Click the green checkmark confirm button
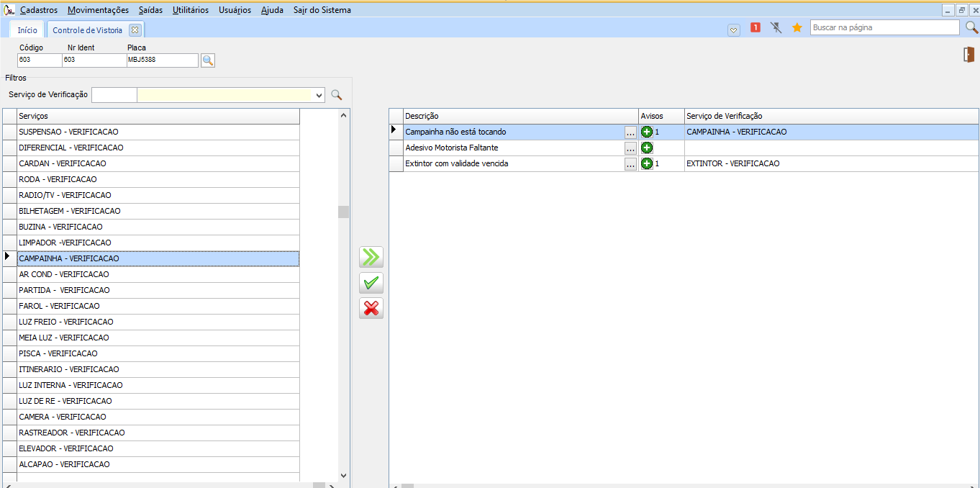 (371, 283)
